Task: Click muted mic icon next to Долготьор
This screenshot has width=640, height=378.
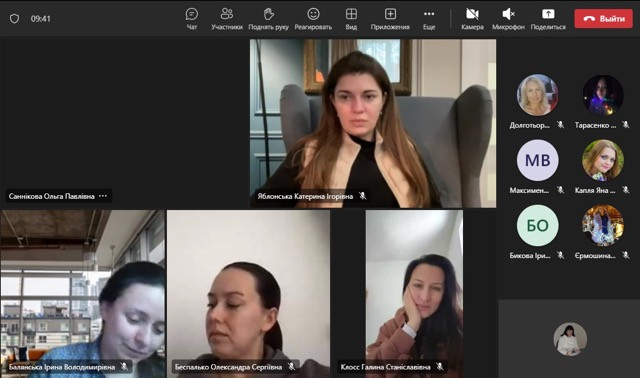Action: 560,125
